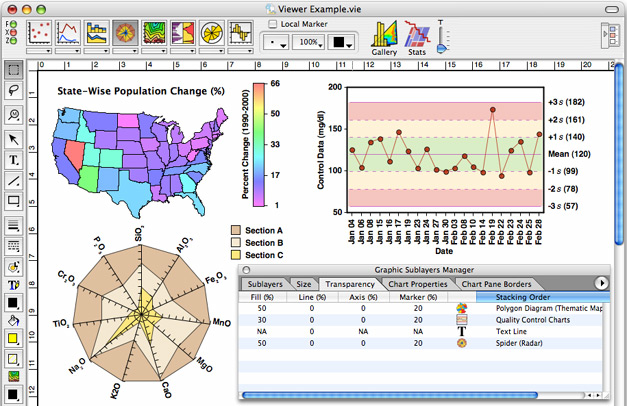Viewport: 627px width, 406px height.
Task: Open dropdown below bar chart icon
Action: [96, 51]
